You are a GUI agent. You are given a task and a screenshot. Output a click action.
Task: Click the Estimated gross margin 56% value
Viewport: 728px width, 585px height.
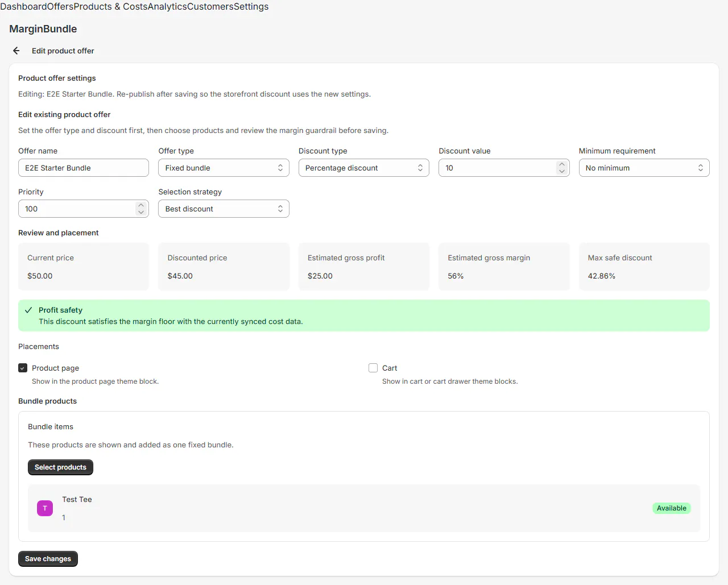[x=456, y=276]
